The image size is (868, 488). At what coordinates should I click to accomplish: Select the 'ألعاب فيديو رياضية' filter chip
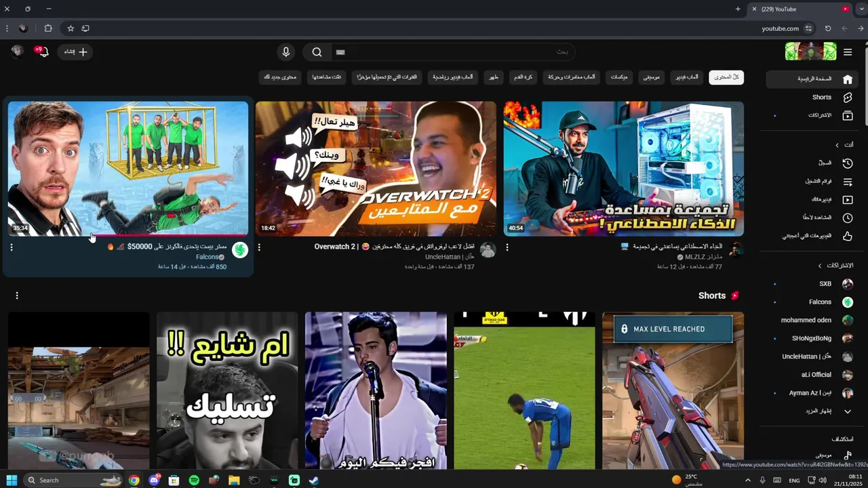tap(454, 77)
